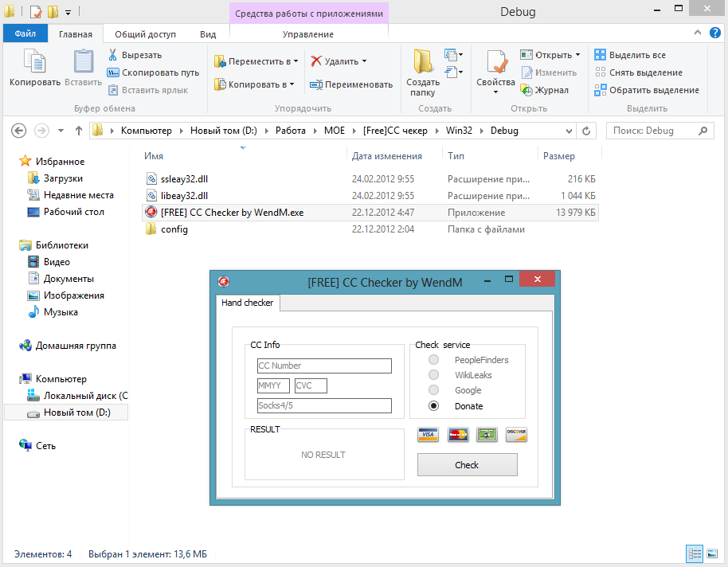Open Music (Музыка) library
Viewport: 728px width, 567px height.
coord(61,312)
